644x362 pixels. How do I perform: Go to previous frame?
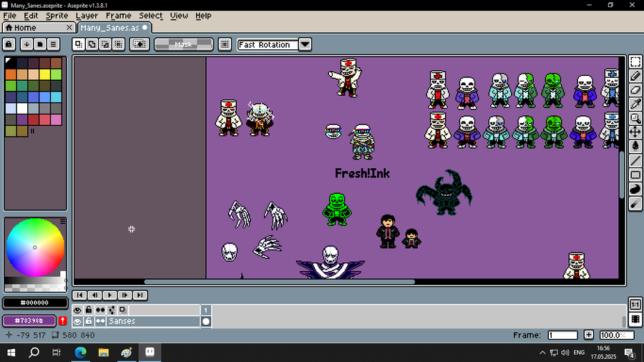point(94,295)
